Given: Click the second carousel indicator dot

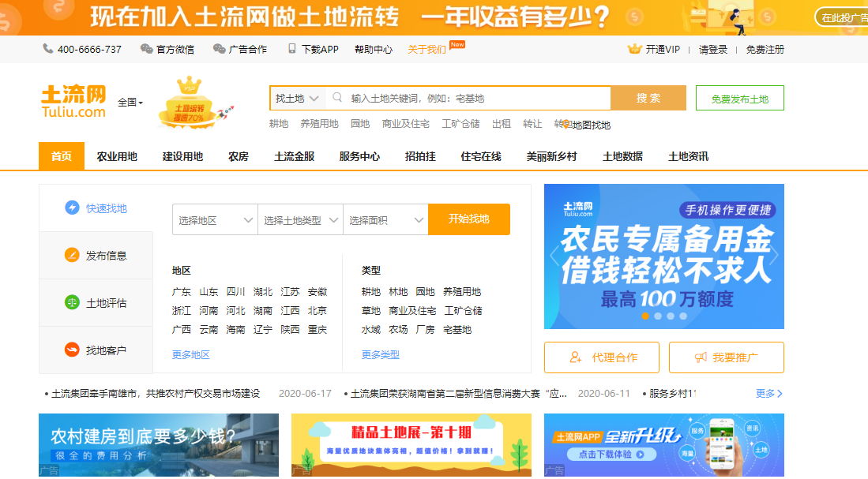Looking at the screenshot, I should [x=658, y=316].
